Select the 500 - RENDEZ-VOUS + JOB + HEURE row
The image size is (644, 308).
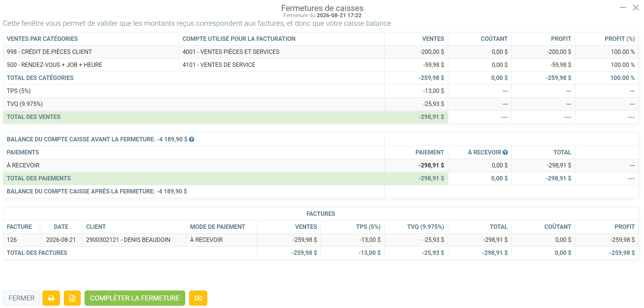point(321,65)
